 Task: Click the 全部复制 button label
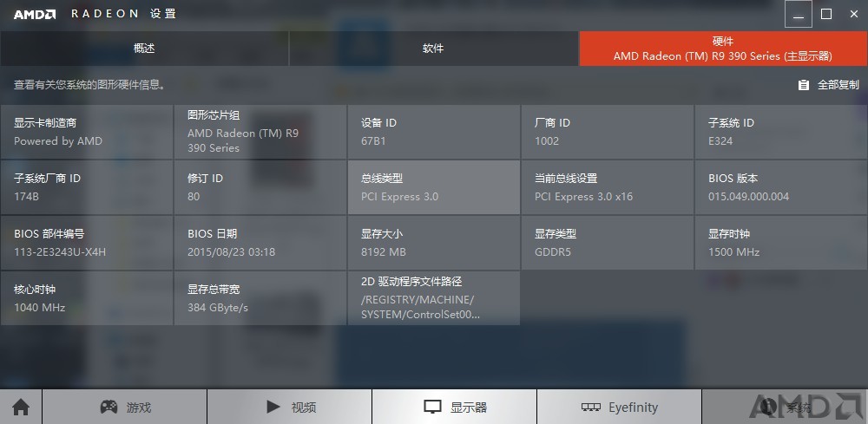[x=838, y=85]
